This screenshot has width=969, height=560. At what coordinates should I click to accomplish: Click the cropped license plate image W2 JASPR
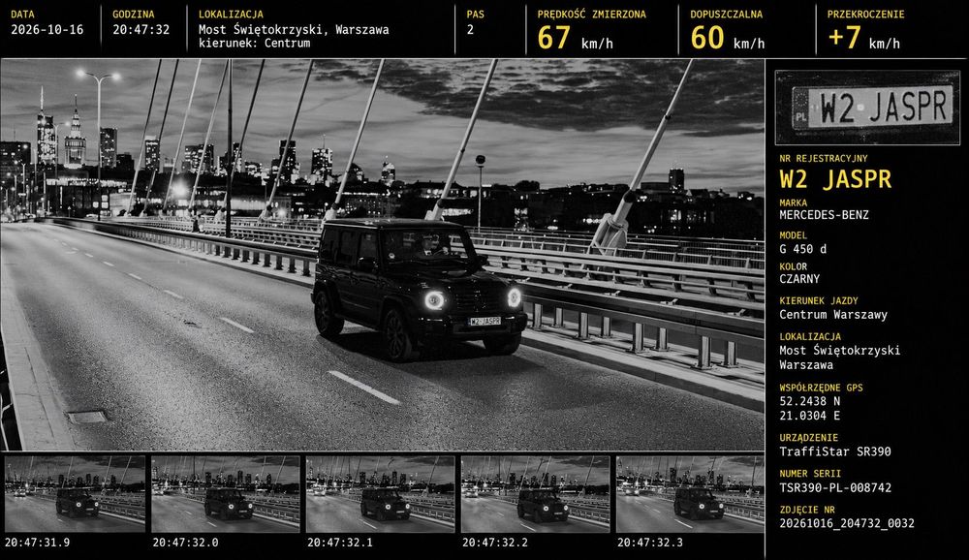pos(867,107)
